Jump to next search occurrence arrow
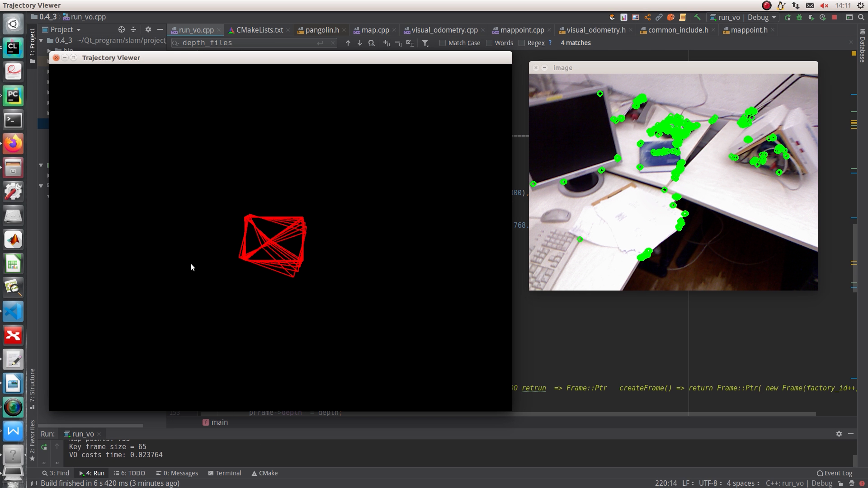Viewport: 868px width, 488px height. (360, 43)
